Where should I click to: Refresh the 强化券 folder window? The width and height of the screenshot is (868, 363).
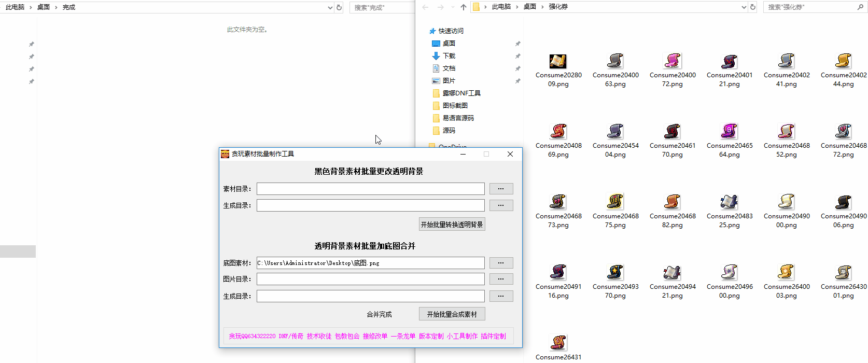(753, 7)
